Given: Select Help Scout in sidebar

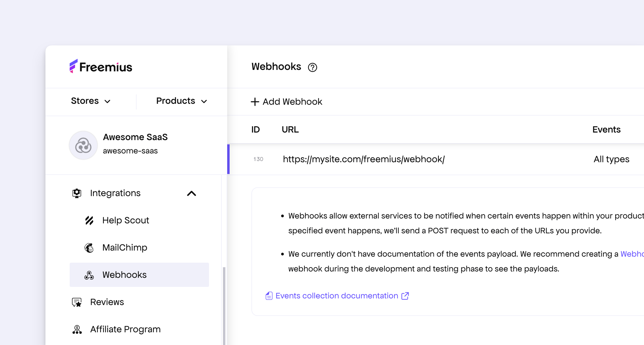Looking at the screenshot, I should pyautogui.click(x=126, y=220).
